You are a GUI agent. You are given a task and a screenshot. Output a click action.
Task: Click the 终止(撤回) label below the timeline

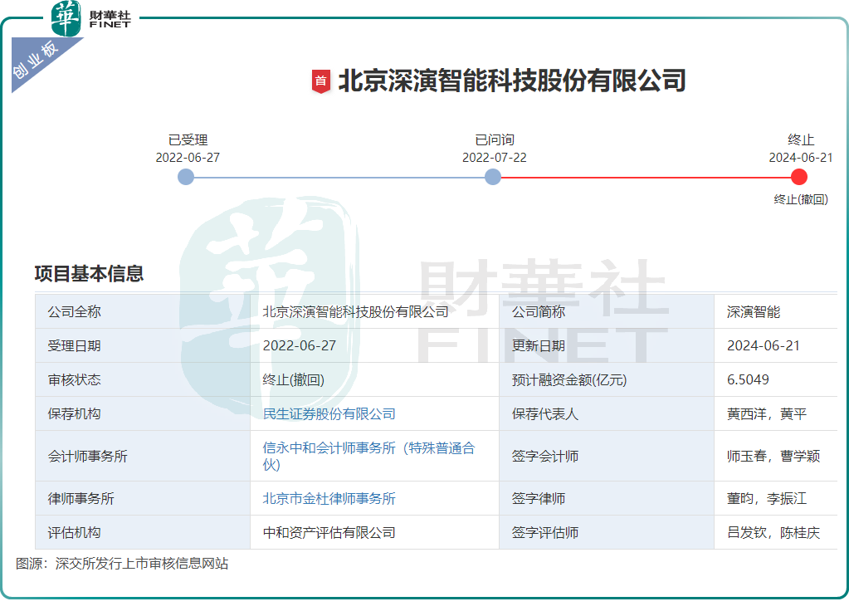[x=801, y=199]
